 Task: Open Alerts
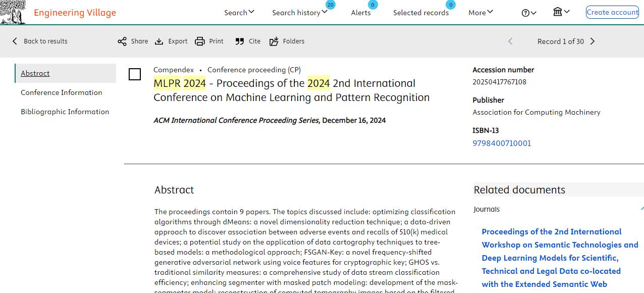(x=361, y=13)
